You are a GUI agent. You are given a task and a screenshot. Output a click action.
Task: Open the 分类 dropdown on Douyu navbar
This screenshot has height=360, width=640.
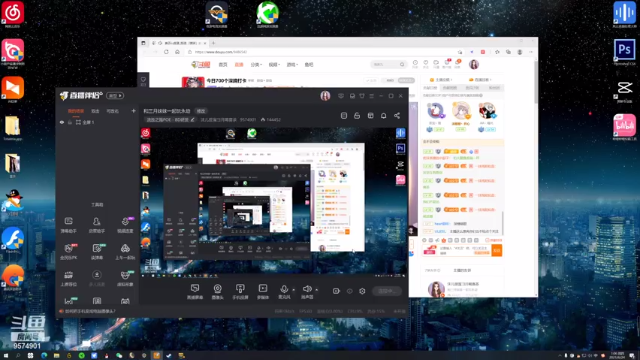(256, 64)
